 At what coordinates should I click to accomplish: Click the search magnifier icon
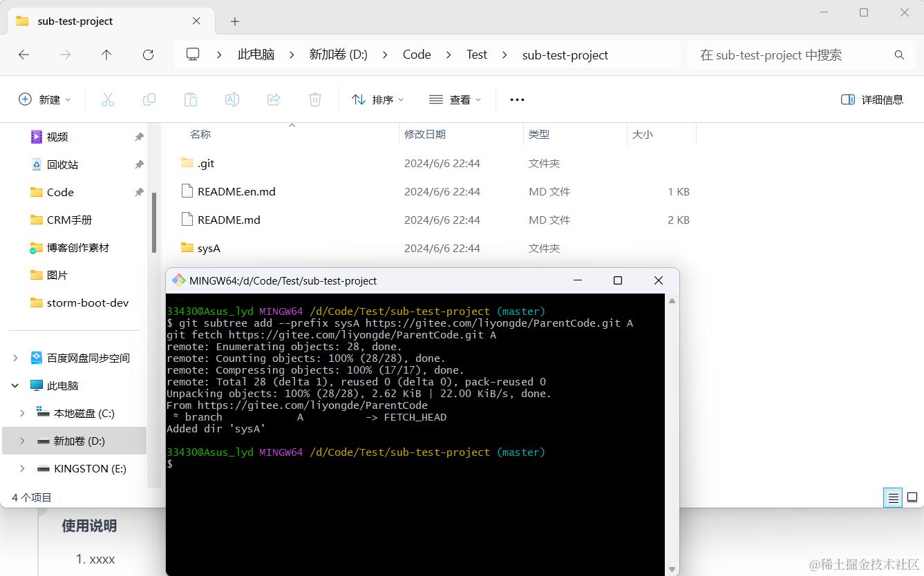click(x=899, y=55)
